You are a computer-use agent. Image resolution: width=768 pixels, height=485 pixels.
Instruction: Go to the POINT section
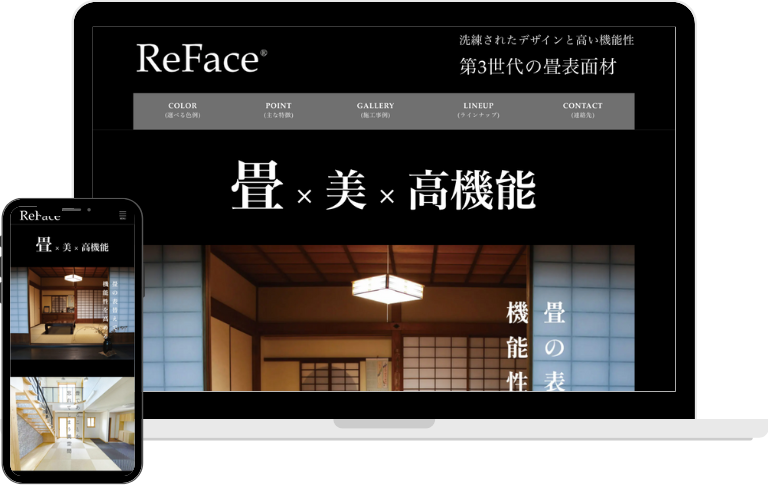pos(279,110)
